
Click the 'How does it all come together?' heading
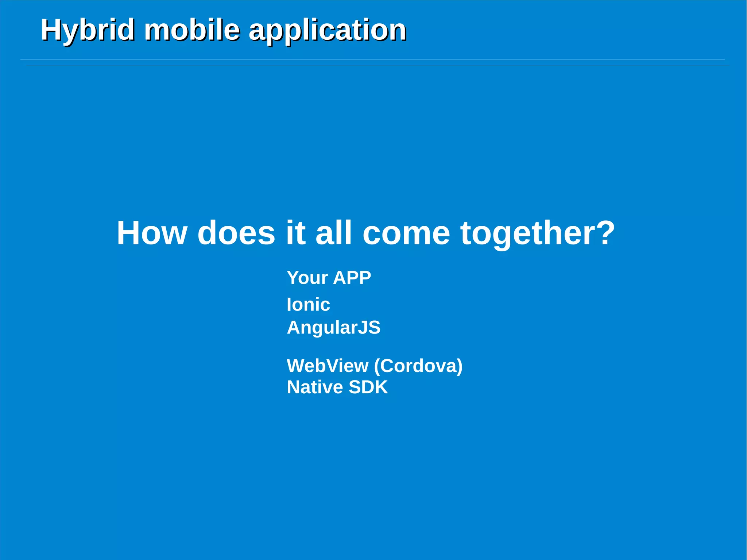[365, 233]
